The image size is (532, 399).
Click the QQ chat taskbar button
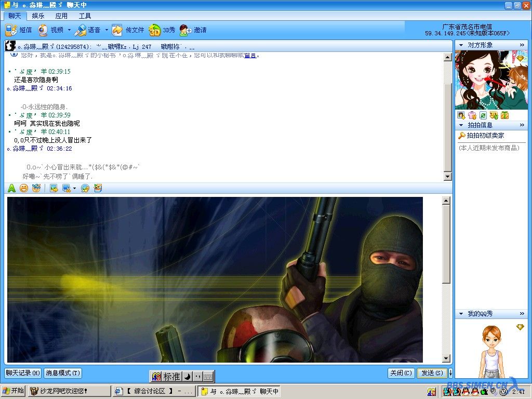[x=239, y=391]
